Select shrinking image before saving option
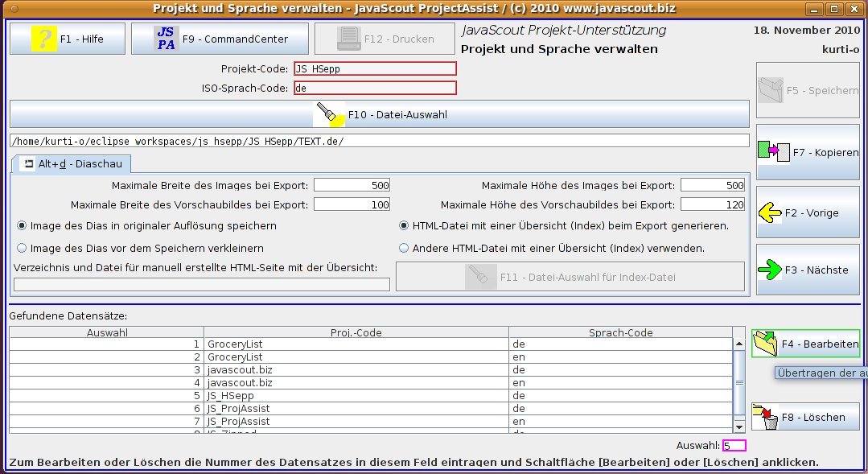Viewport: 868px width, 474px height. 22,249
